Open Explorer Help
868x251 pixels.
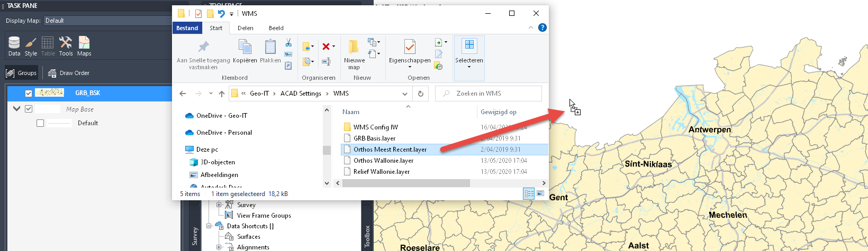coord(542,27)
